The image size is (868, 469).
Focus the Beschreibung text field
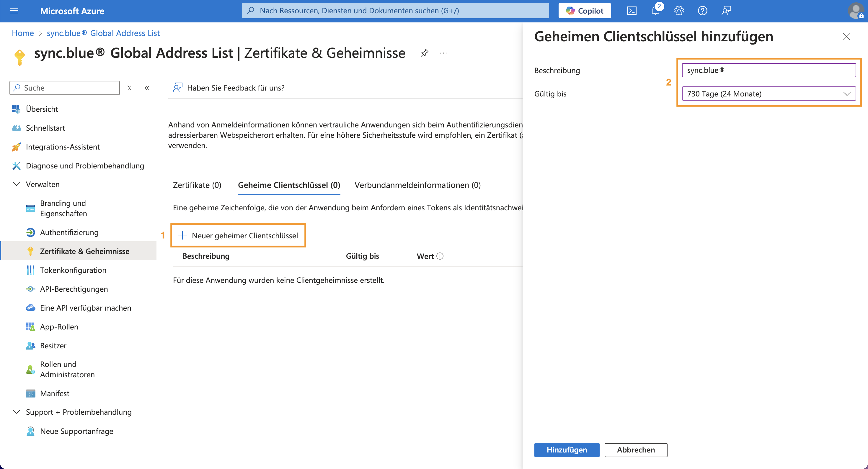point(769,70)
